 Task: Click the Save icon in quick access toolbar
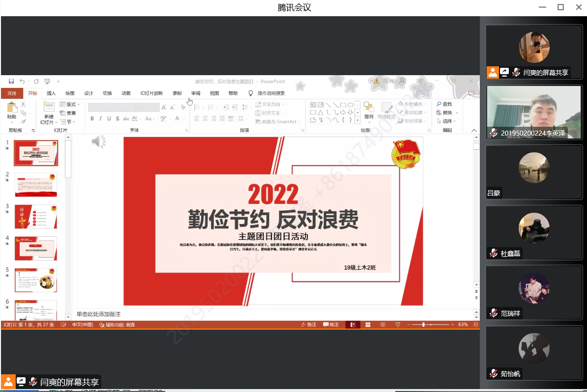point(11,82)
